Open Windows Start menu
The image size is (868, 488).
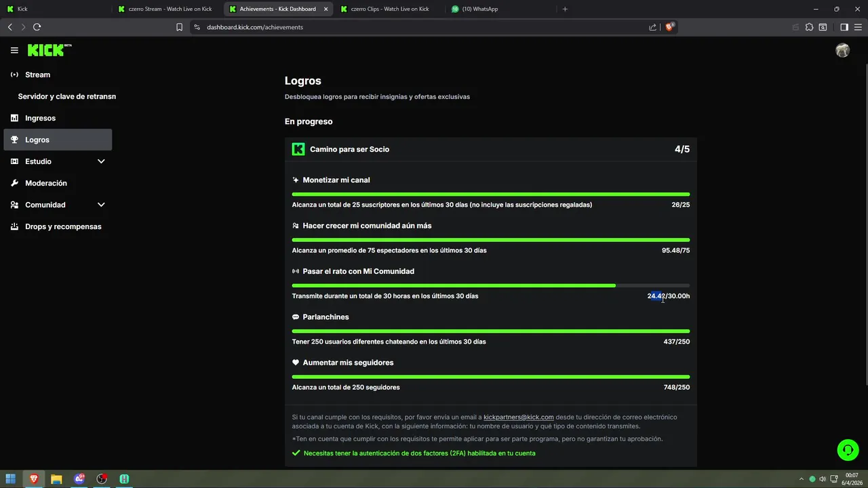(x=10, y=479)
